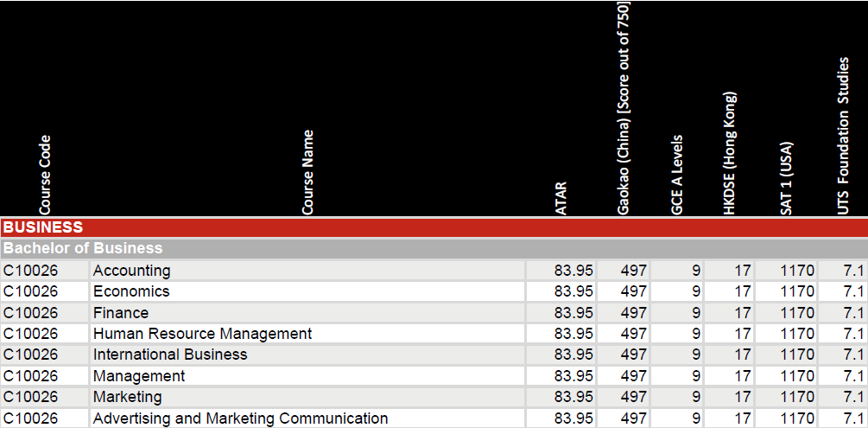Select the Marketing course name cell
The height and width of the screenshot is (428, 868).
click(x=127, y=397)
